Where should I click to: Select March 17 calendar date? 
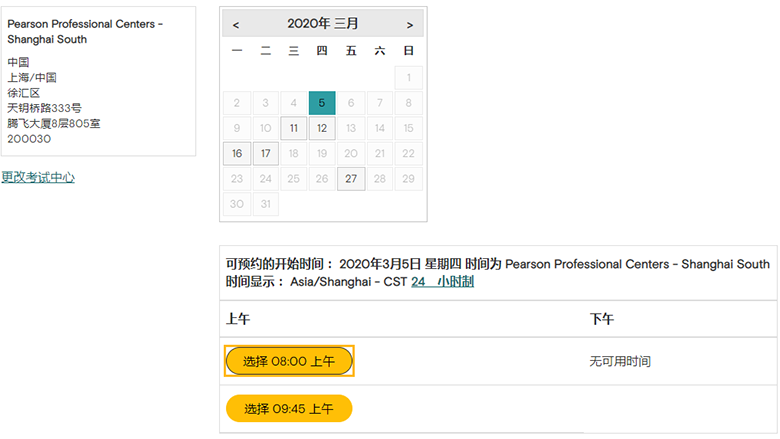265,154
